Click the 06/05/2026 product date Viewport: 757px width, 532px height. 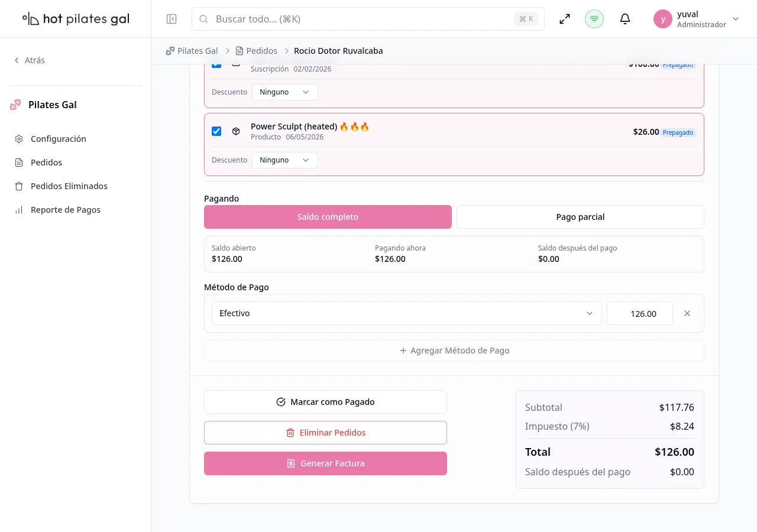tap(305, 137)
